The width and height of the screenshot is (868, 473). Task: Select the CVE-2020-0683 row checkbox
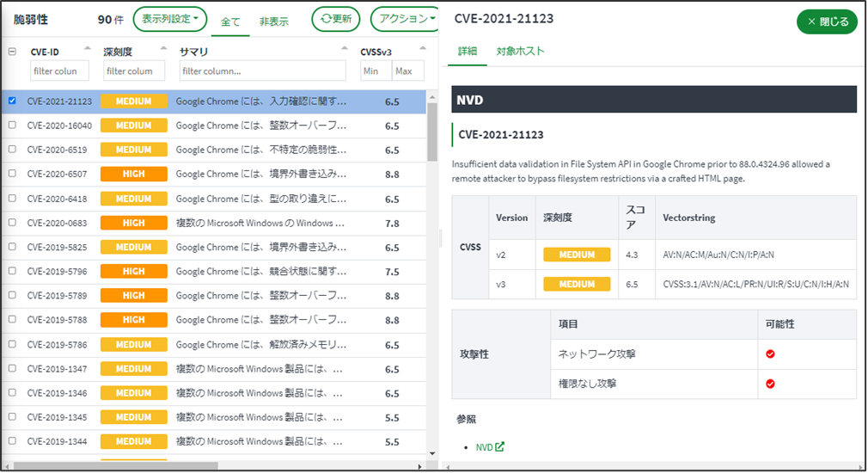(12, 223)
